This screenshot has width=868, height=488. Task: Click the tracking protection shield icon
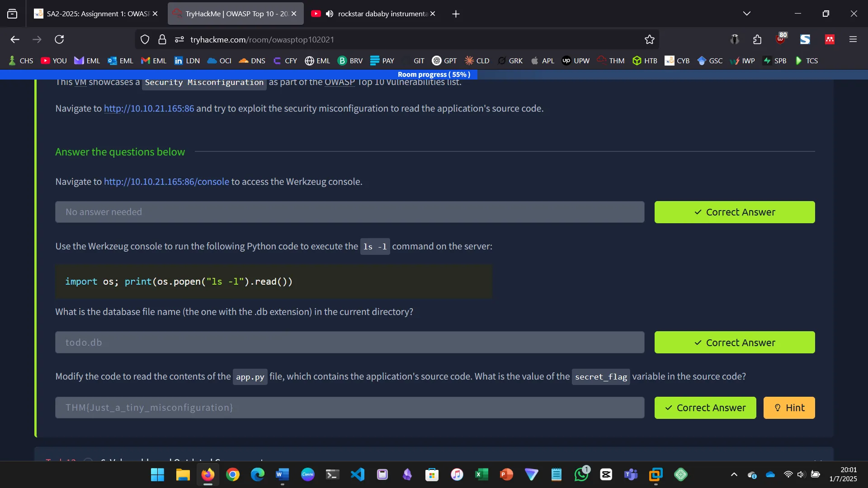click(x=145, y=40)
